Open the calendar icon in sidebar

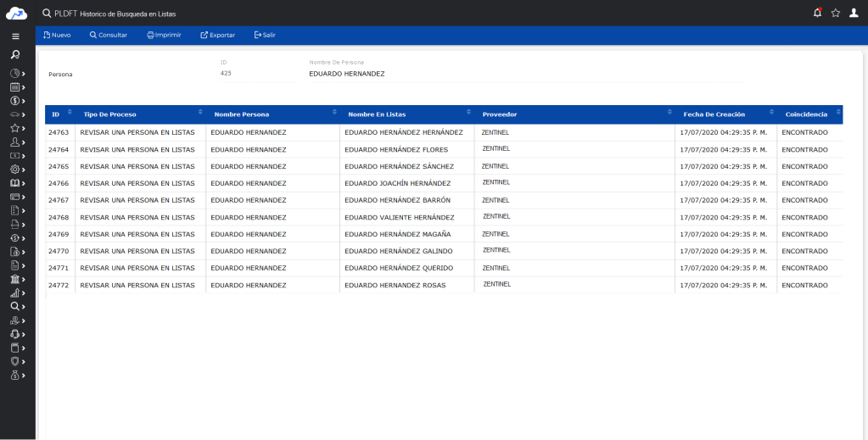pyautogui.click(x=15, y=86)
